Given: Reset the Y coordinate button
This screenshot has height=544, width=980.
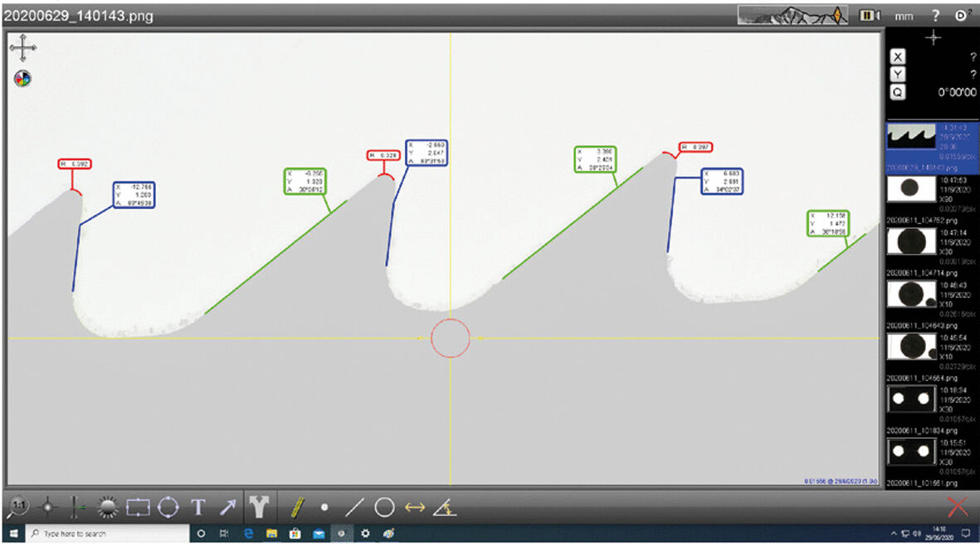Looking at the screenshot, I should [898, 75].
